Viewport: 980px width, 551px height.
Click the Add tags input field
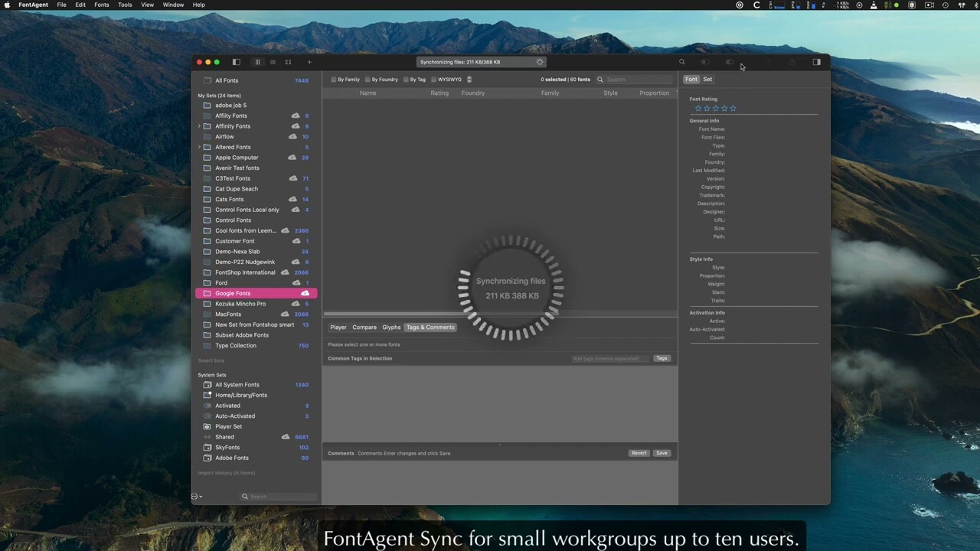click(610, 358)
